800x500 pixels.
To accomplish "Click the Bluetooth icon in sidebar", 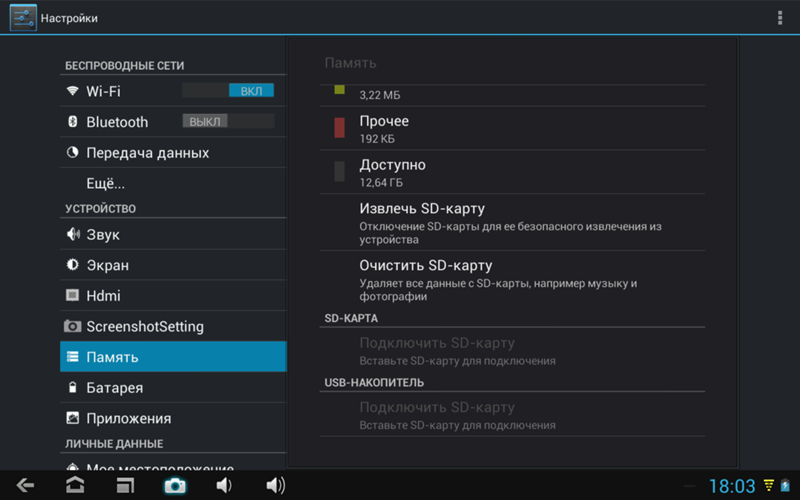I will point(72,121).
